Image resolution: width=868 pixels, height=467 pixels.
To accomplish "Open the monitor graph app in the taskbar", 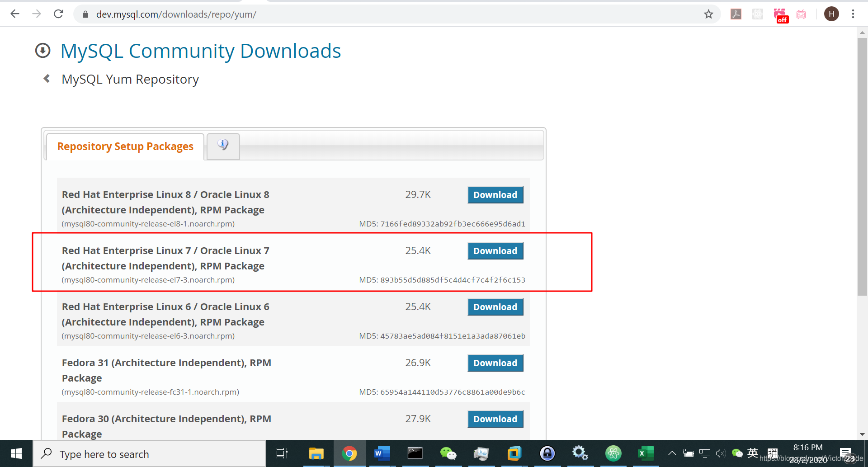I will point(481,453).
